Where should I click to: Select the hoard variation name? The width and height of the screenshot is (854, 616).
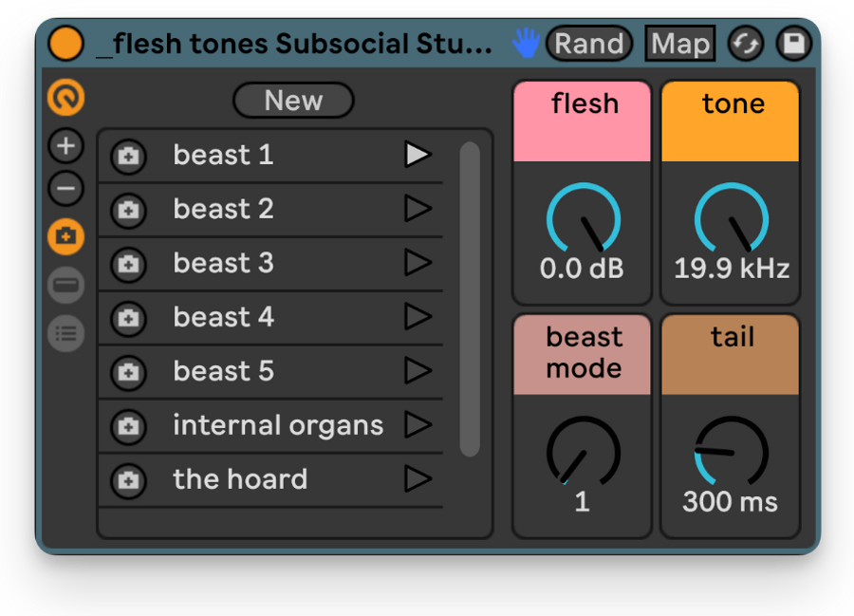(x=240, y=479)
